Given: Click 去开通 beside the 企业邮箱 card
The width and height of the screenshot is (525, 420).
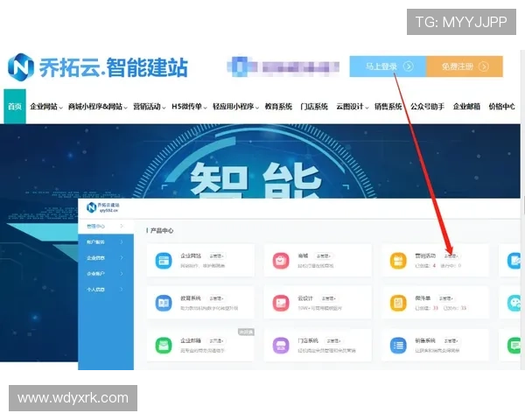Looking at the screenshot, I should (x=217, y=341).
